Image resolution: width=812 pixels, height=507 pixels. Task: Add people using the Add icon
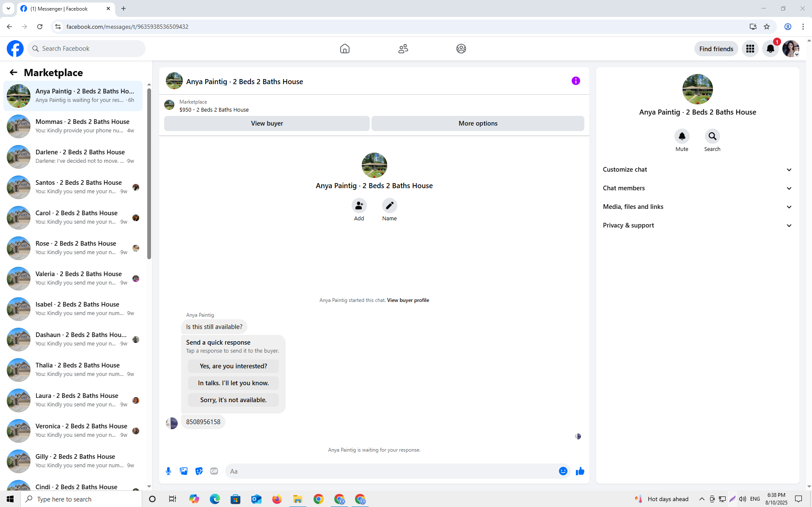(x=359, y=206)
